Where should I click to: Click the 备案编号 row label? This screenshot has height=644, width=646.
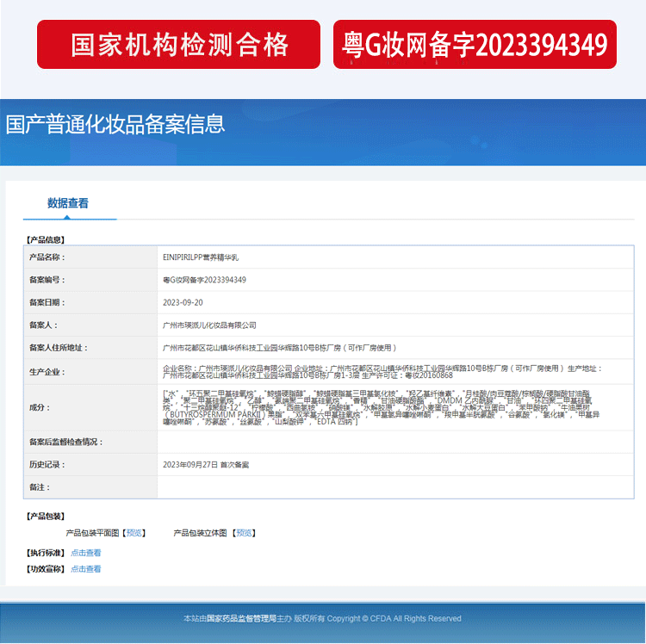coord(47,280)
